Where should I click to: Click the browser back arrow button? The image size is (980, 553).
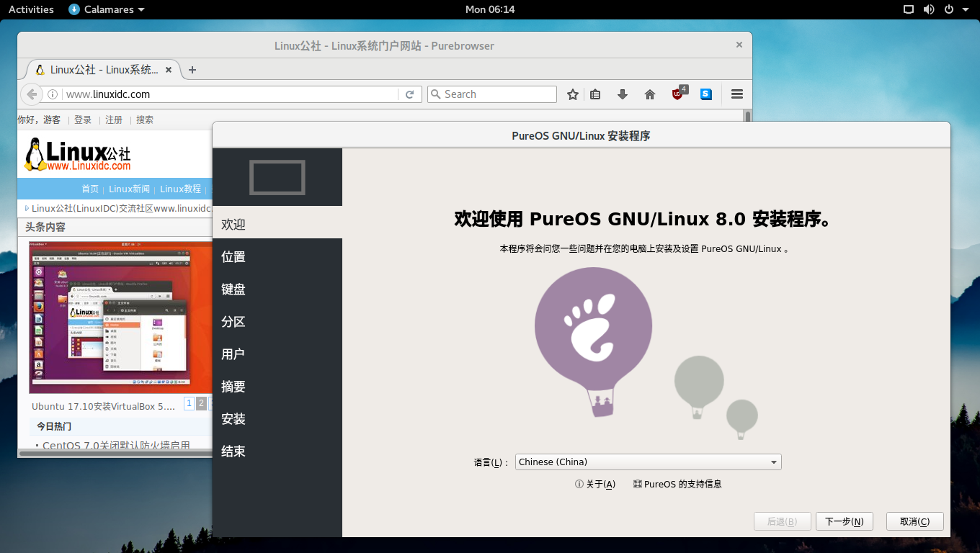click(31, 94)
